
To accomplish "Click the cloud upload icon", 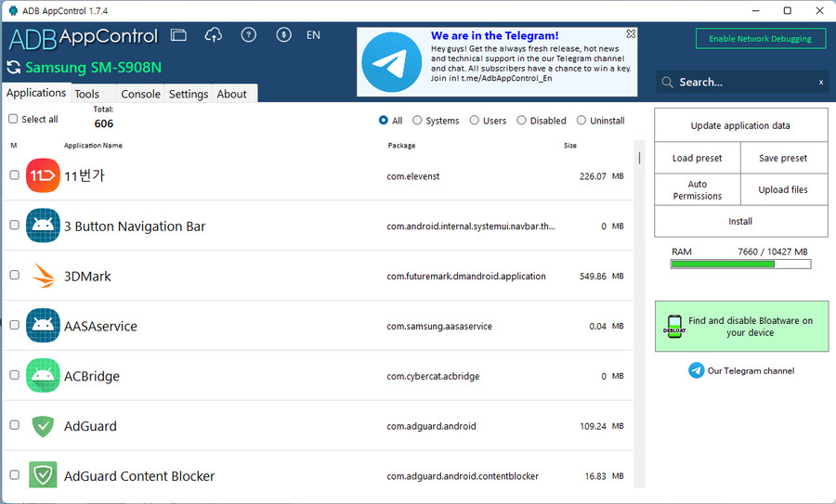I will click(214, 35).
